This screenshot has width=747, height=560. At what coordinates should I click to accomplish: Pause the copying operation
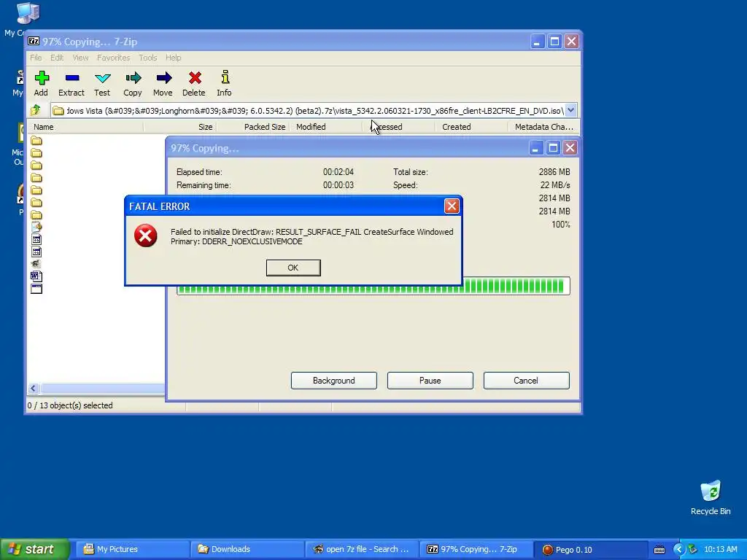430,381
